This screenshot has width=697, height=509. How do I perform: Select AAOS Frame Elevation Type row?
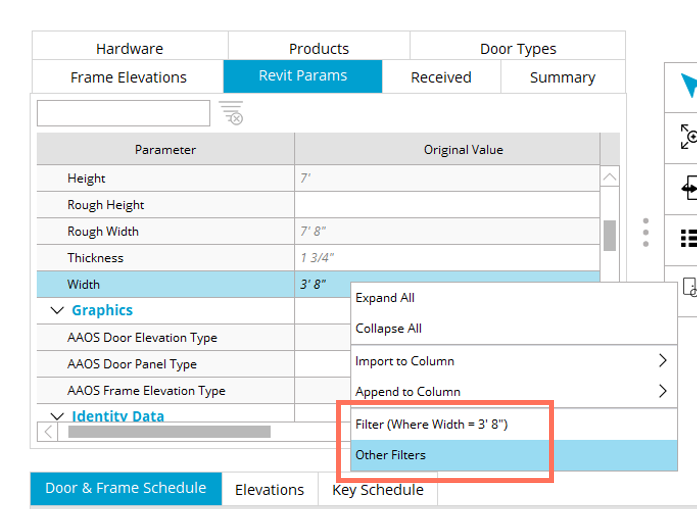[194, 391]
